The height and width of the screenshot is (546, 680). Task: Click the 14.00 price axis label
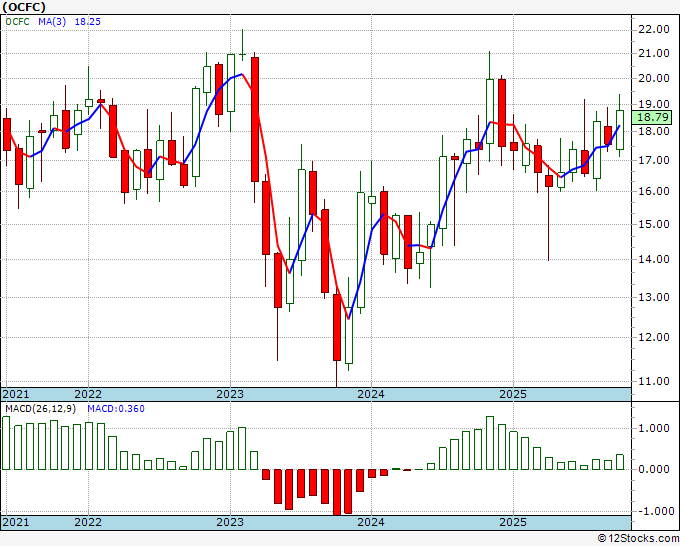tap(654, 259)
